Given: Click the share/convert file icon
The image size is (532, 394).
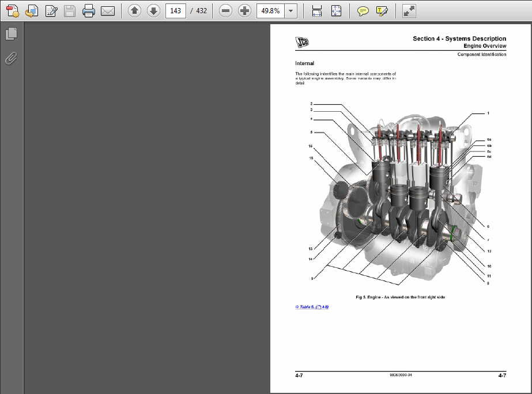Looking at the screenshot, I should point(32,10).
